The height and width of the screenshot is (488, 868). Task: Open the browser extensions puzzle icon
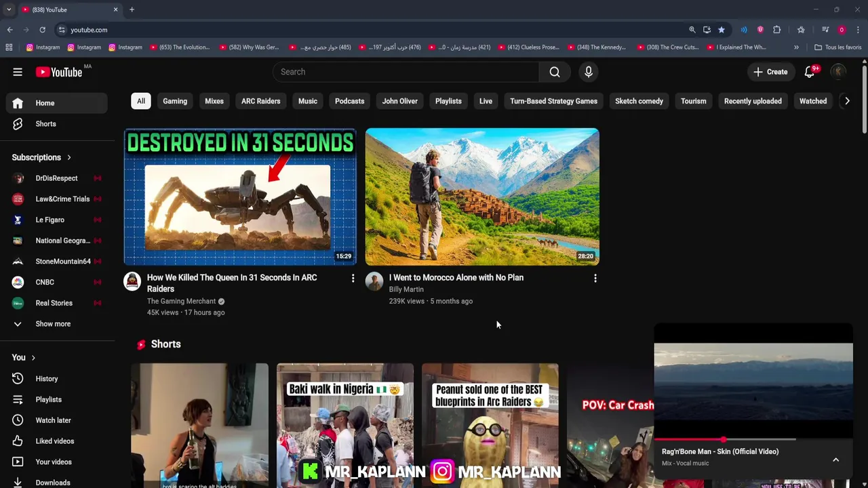[777, 30]
